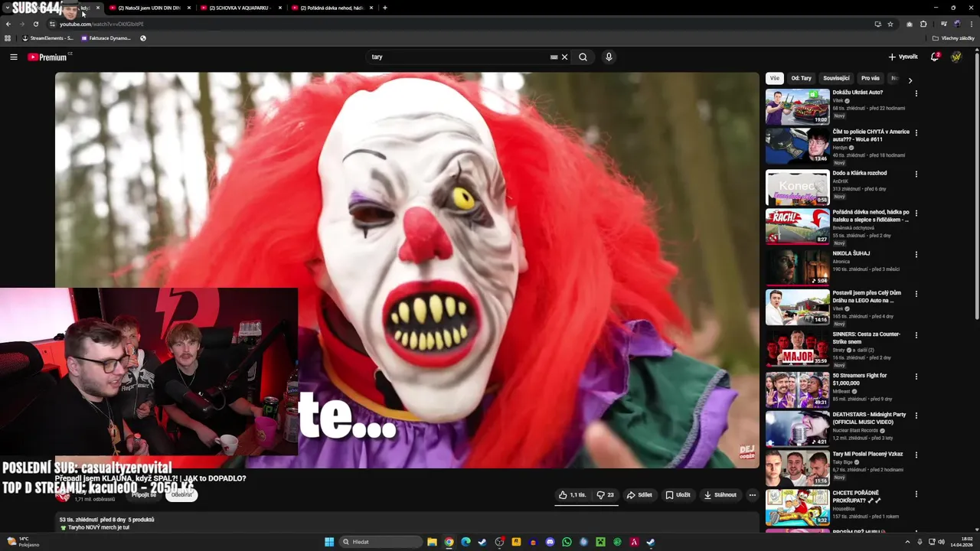Screen dimensions: 980x551
Task: Run the search with the magnifier button
Action: click(583, 57)
